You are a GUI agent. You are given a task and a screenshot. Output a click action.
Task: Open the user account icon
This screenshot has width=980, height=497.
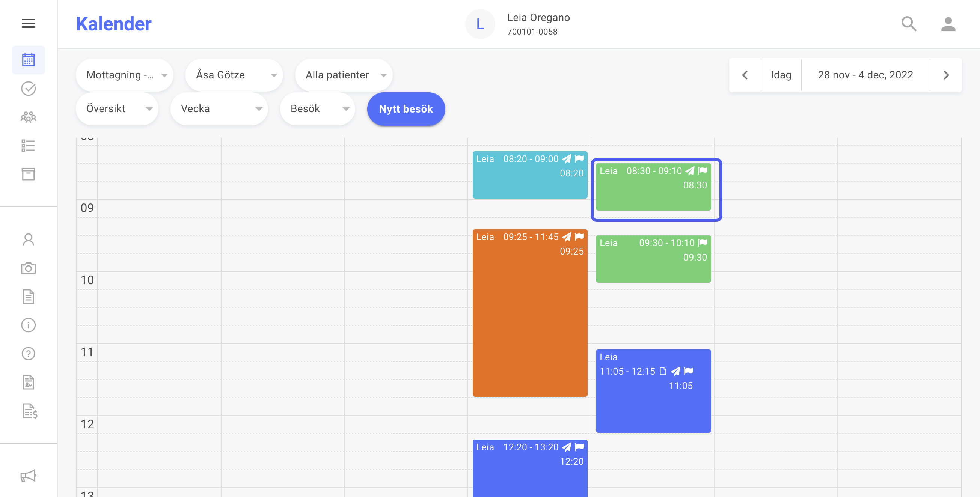(x=948, y=24)
